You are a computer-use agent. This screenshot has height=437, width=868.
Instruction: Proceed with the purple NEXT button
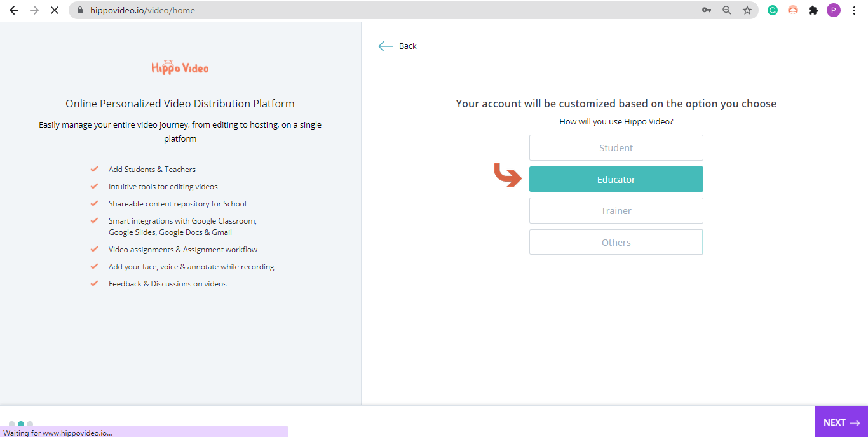841,422
